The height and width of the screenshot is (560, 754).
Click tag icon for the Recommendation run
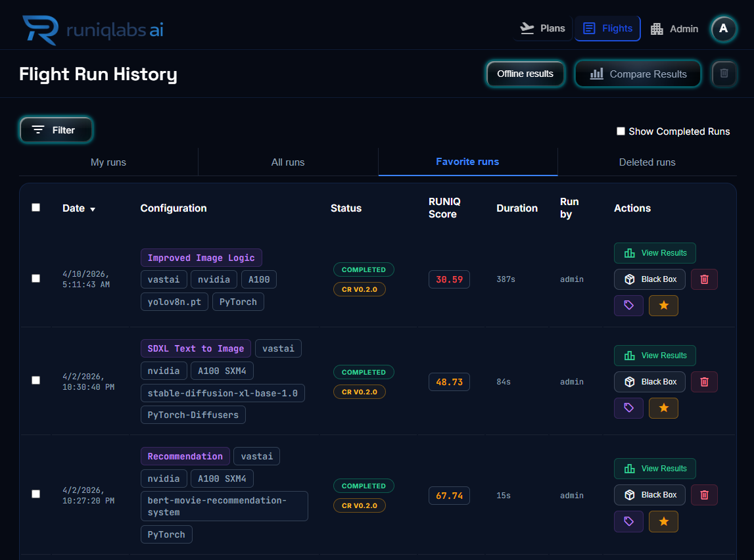coord(628,521)
